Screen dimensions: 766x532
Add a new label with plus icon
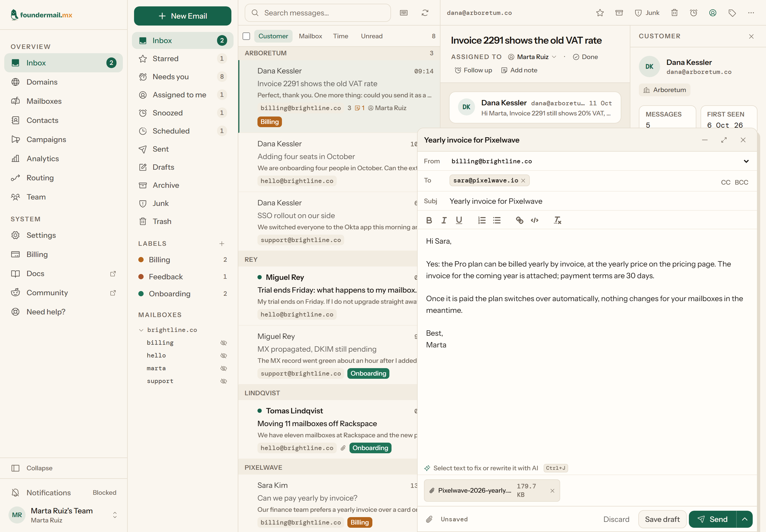(x=222, y=244)
